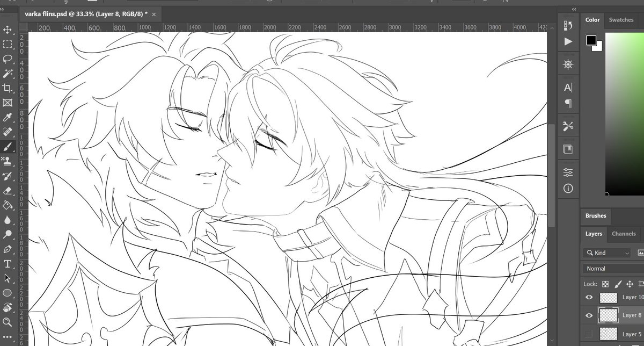Open the Edit Toolbar three dots
This screenshot has height=346, width=644.
8,337
